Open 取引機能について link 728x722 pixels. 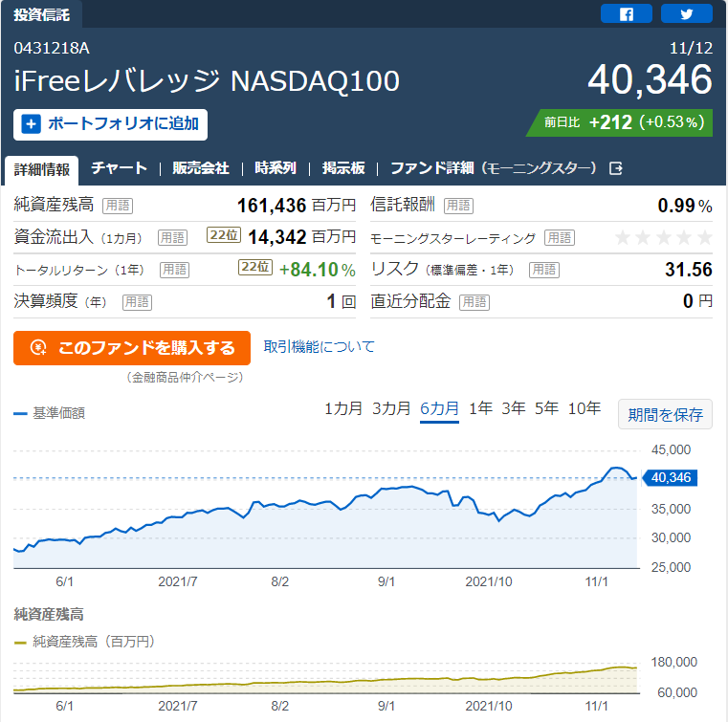319,346
